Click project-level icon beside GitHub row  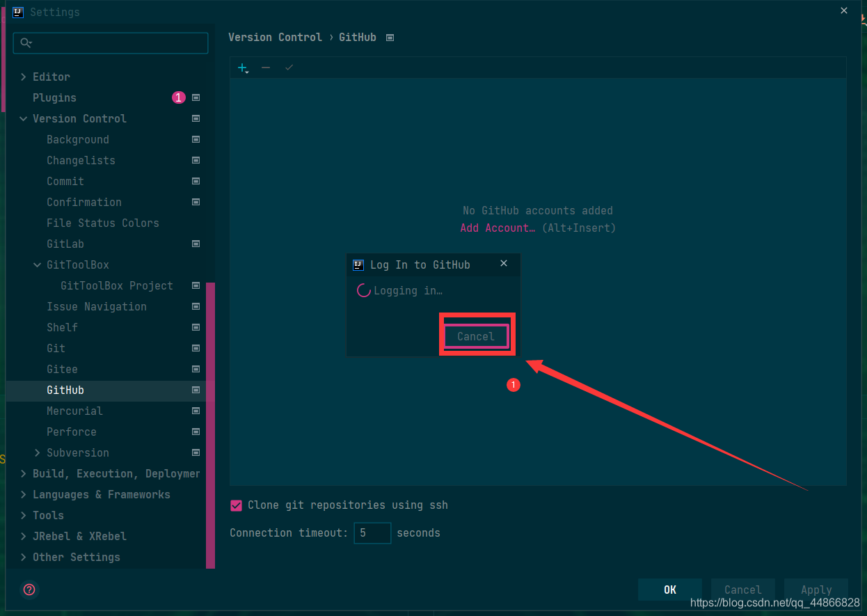[196, 390]
